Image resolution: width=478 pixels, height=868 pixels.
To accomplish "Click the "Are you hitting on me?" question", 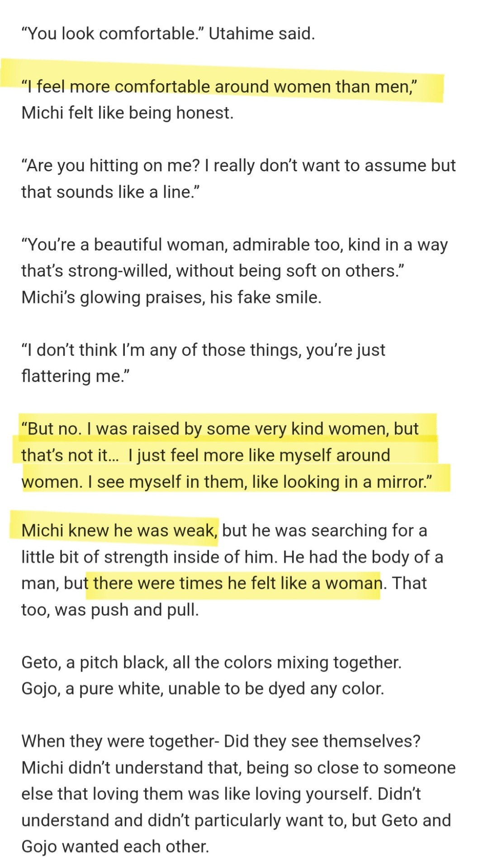I will [x=111, y=165].
